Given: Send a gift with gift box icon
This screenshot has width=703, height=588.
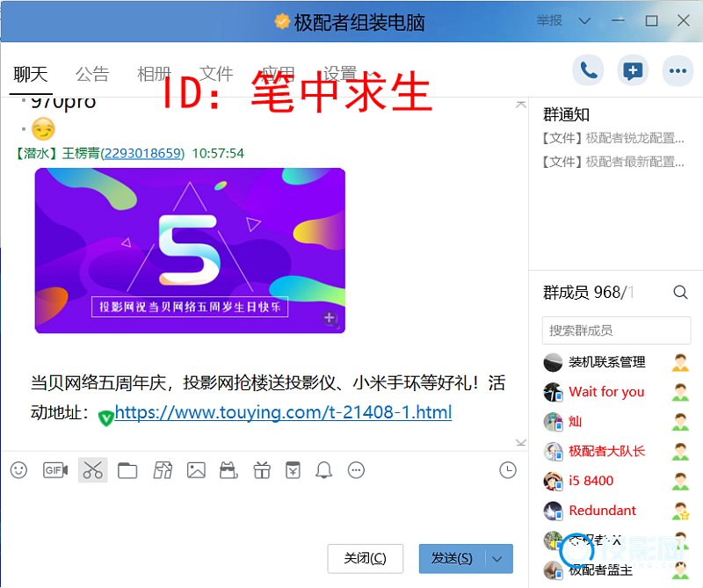Looking at the screenshot, I should (x=262, y=470).
